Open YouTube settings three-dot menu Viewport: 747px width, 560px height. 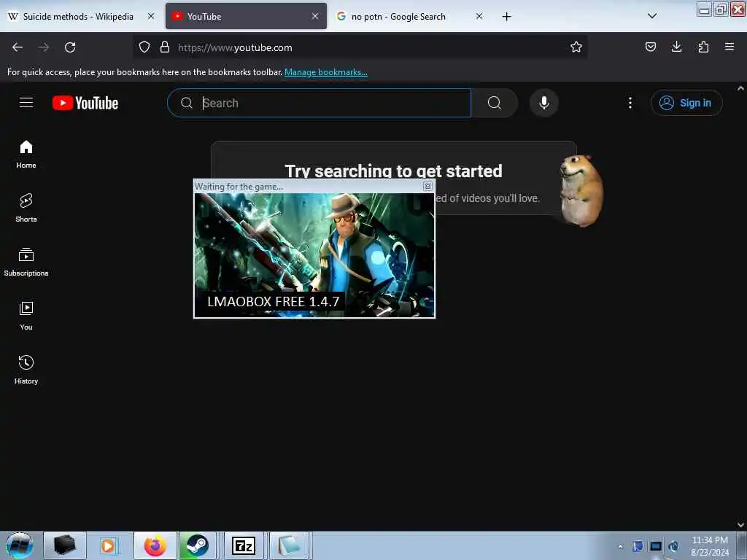coord(630,103)
